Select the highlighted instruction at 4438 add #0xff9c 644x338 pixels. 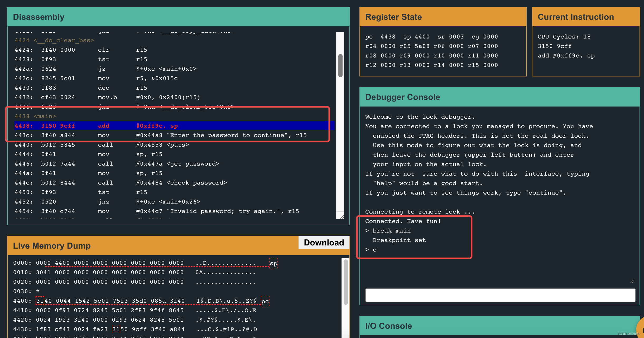pyautogui.click(x=175, y=126)
